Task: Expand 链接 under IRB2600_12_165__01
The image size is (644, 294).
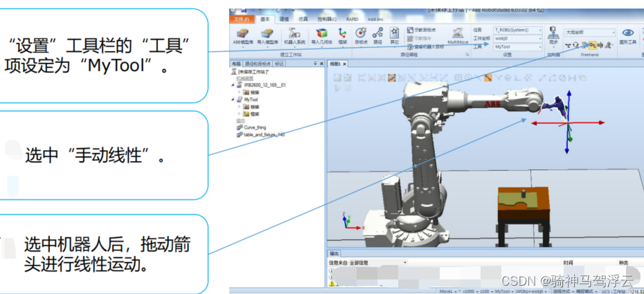Action: pyautogui.click(x=240, y=92)
